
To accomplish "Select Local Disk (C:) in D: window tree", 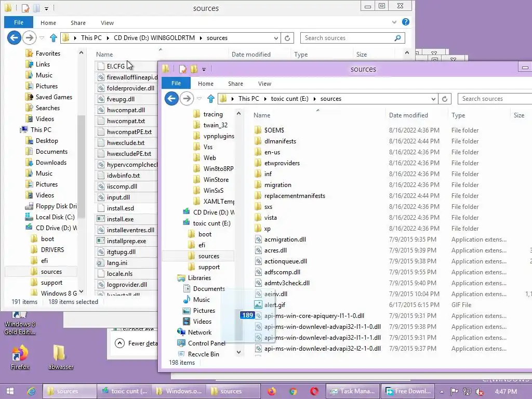I will (x=50, y=217).
